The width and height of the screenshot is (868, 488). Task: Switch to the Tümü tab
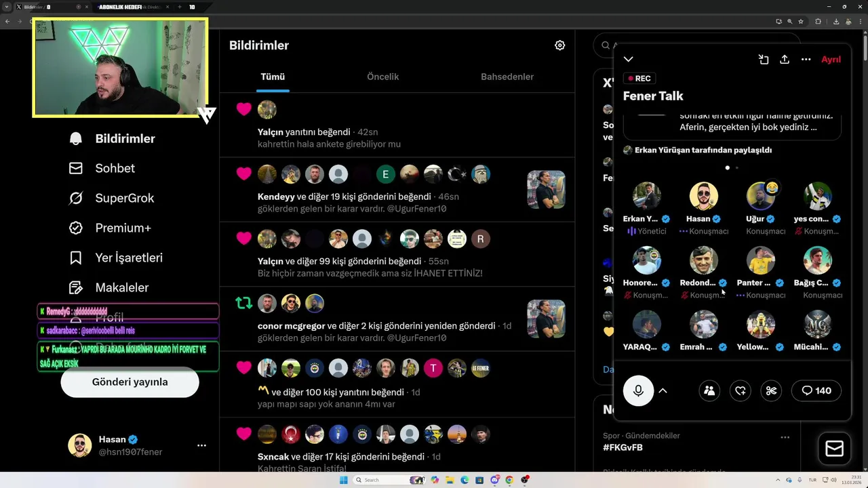tap(273, 77)
